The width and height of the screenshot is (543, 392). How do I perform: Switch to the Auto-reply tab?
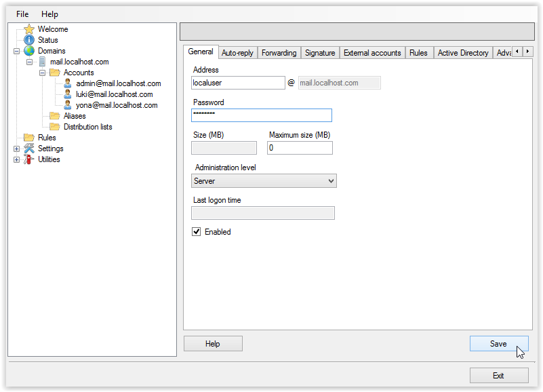[x=237, y=53]
